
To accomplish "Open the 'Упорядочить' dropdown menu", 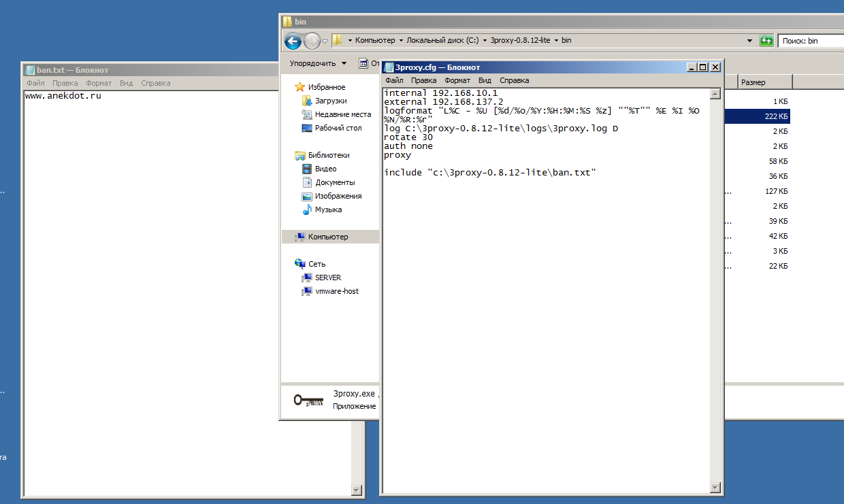I will pos(318,63).
